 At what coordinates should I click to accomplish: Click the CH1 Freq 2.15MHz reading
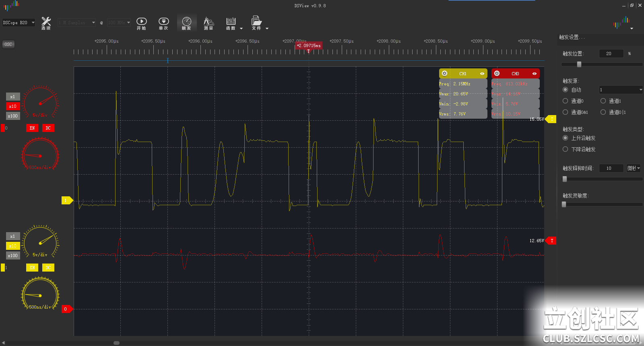463,84
